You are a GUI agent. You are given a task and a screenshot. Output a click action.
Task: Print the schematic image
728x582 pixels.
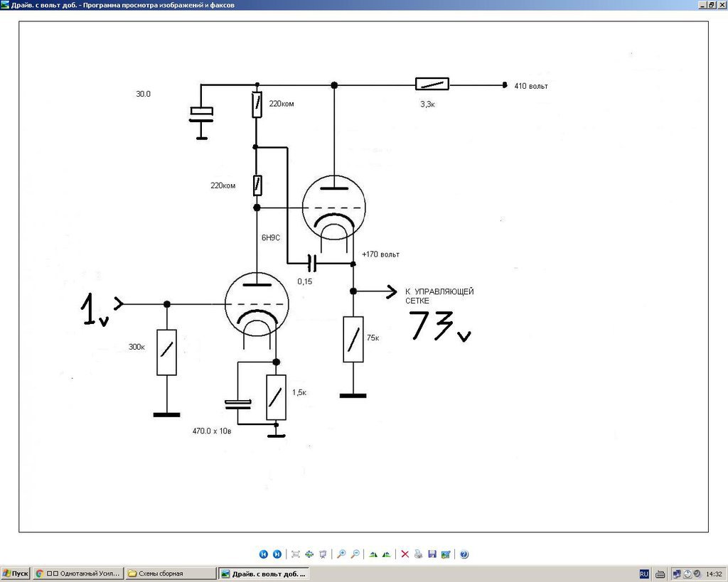coord(418,554)
